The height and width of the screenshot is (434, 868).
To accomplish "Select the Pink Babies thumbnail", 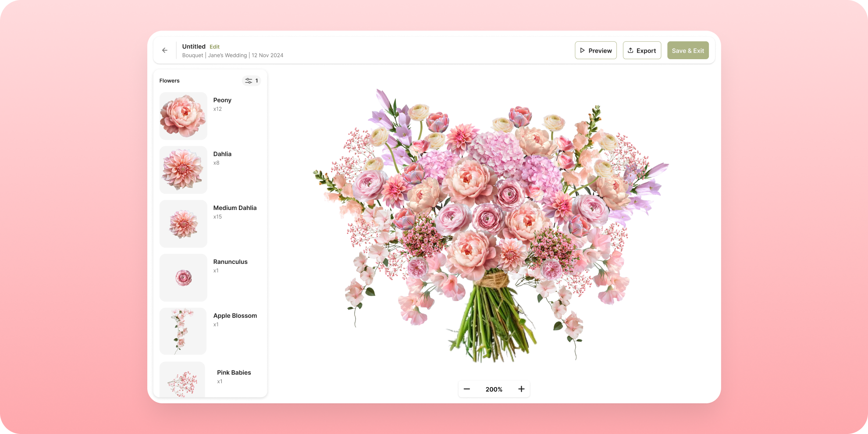I will pos(182,380).
